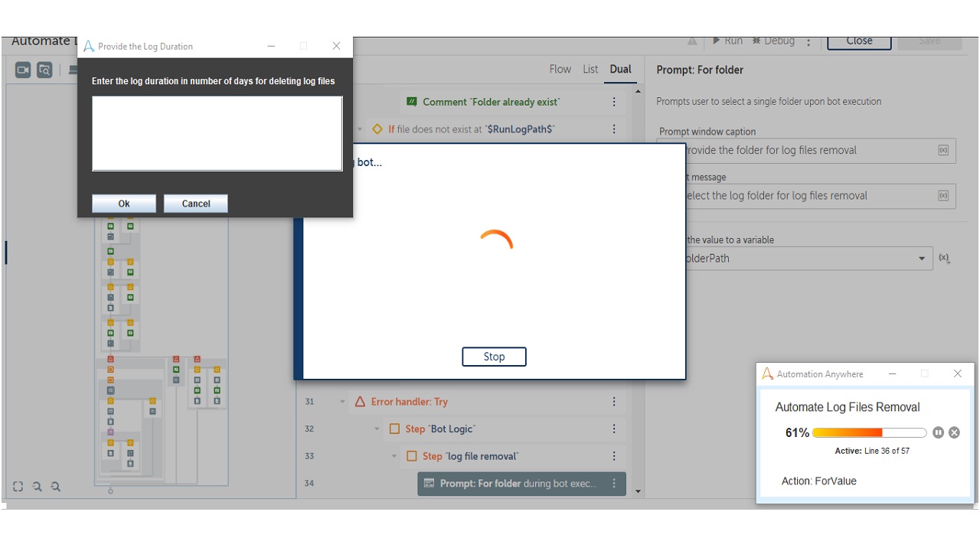Switch to the List view tab
Image resolution: width=980 pixels, height=551 pixels.
590,69
